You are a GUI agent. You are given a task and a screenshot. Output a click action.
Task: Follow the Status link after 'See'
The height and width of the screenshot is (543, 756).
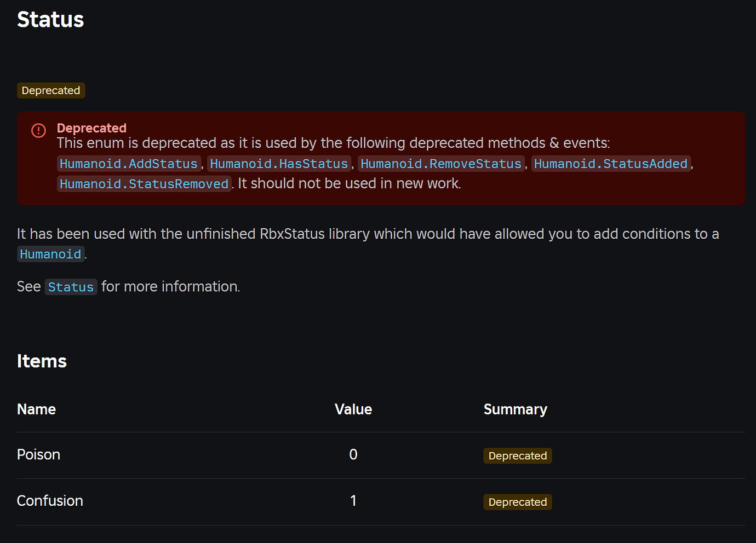click(x=71, y=287)
